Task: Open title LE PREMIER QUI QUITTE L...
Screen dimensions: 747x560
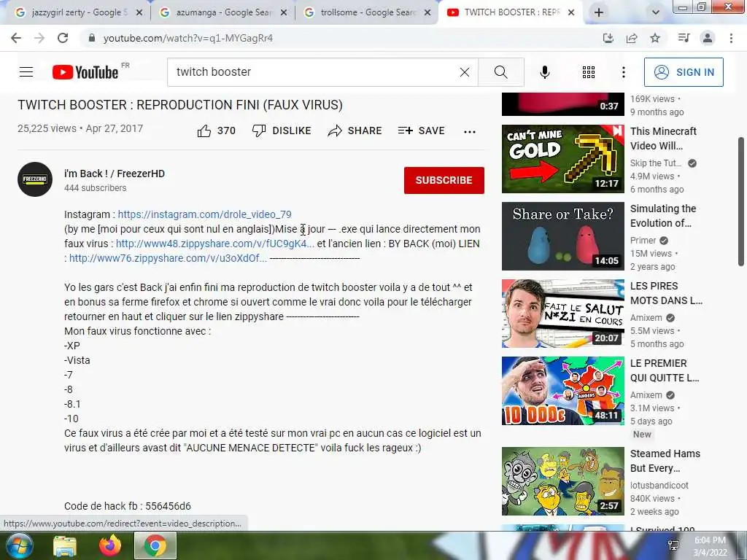Action: (665, 370)
